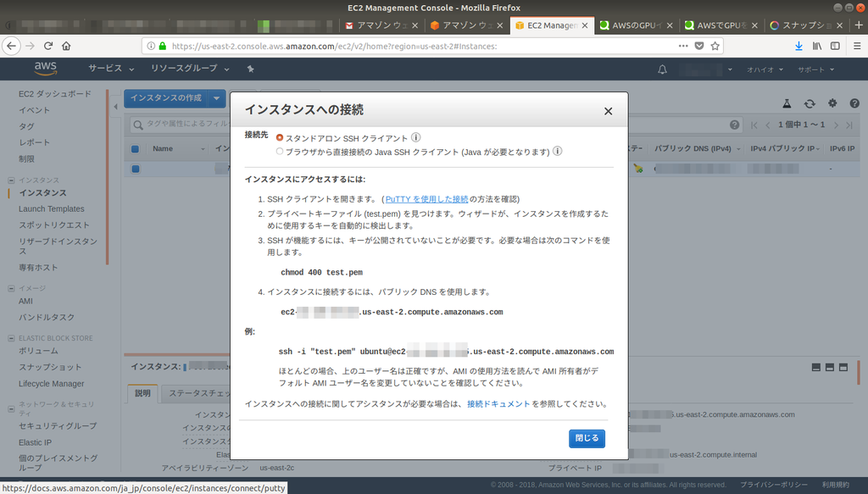
Task: Select the Standalone SSH client radio option
Action: point(280,137)
